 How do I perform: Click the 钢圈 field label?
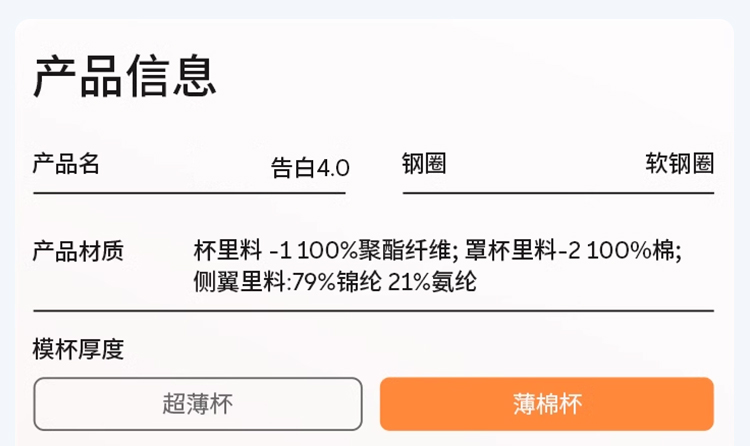coord(423,163)
